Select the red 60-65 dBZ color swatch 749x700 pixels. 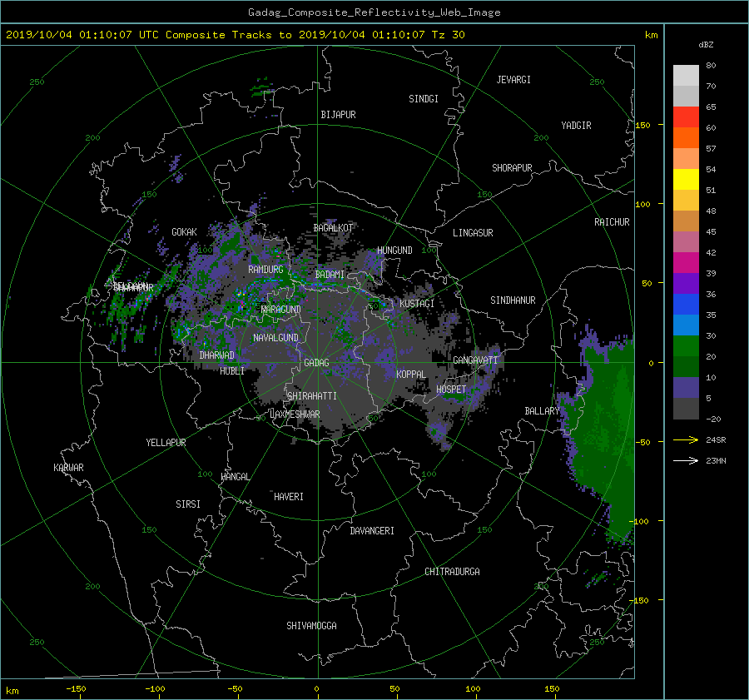coord(686,117)
